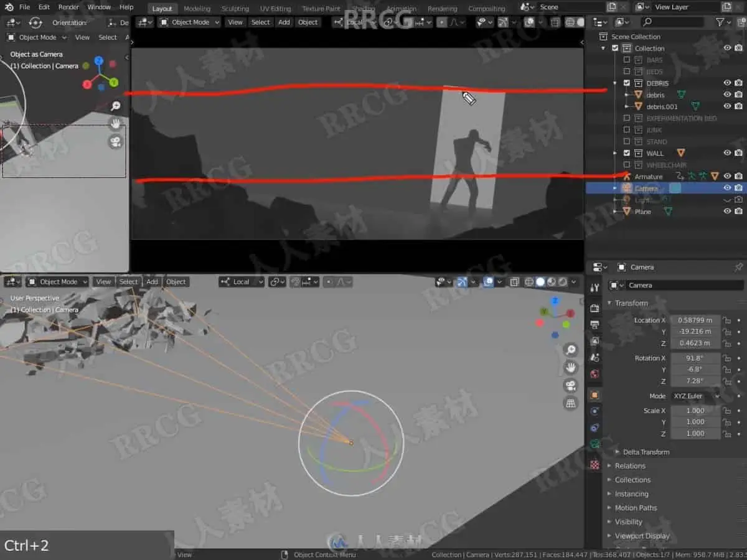
Task: Open the Tool properties tab (wrench icon)
Action: (x=594, y=287)
